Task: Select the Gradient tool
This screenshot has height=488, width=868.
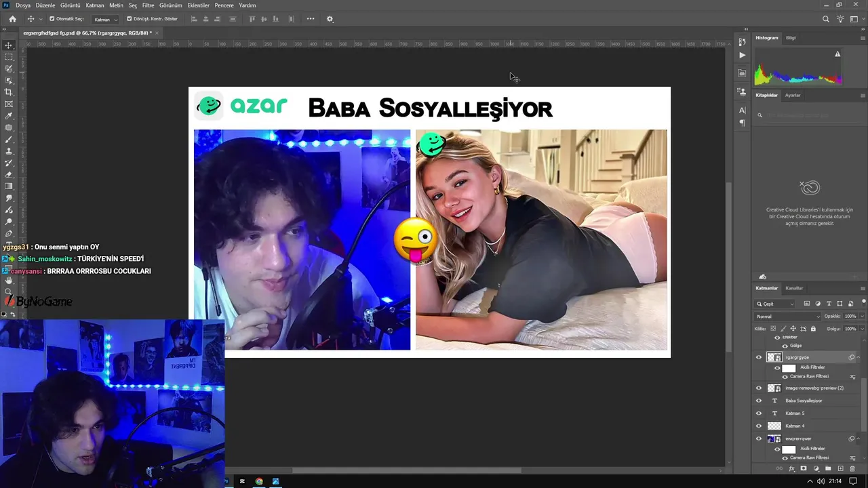Action: (x=9, y=186)
